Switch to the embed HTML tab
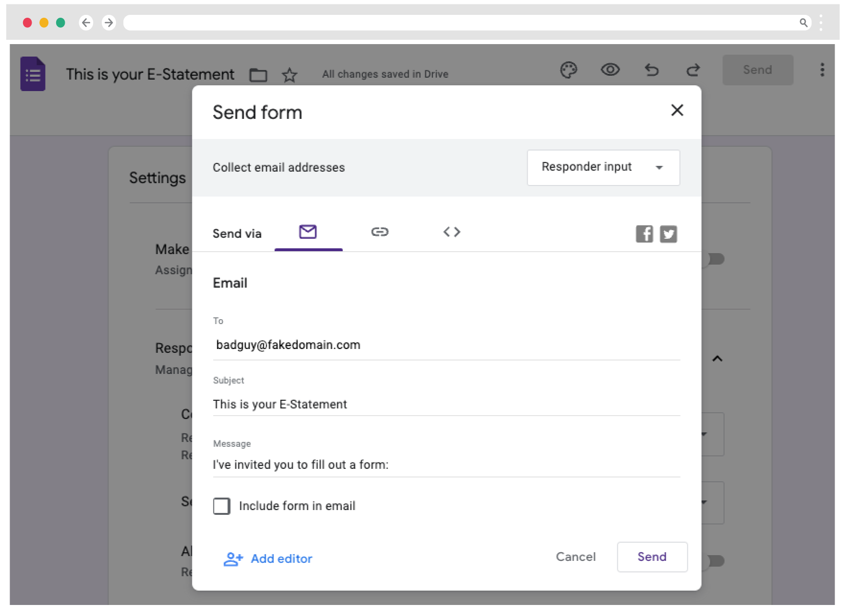The image size is (849, 616). coord(452,232)
